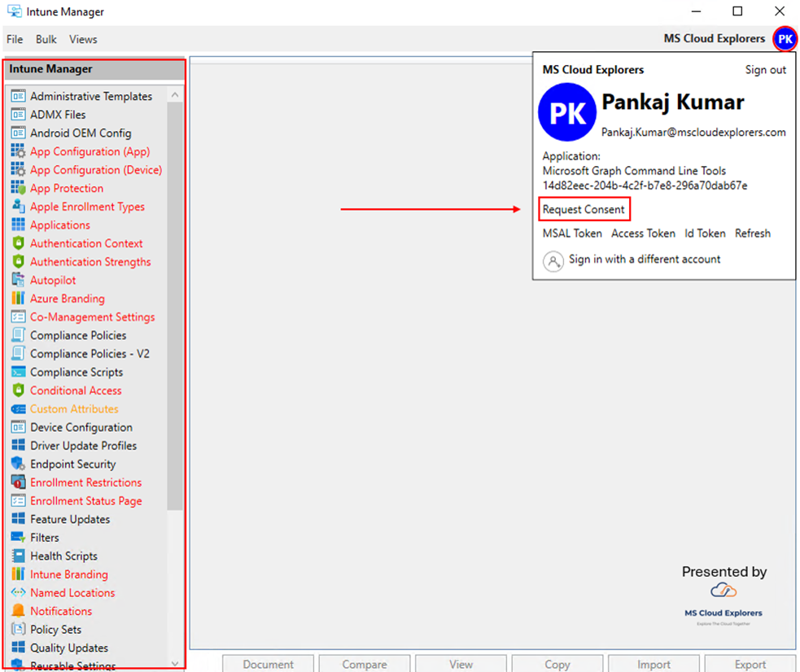Click the Health Scripts icon
800x672 pixels.
(x=18, y=555)
